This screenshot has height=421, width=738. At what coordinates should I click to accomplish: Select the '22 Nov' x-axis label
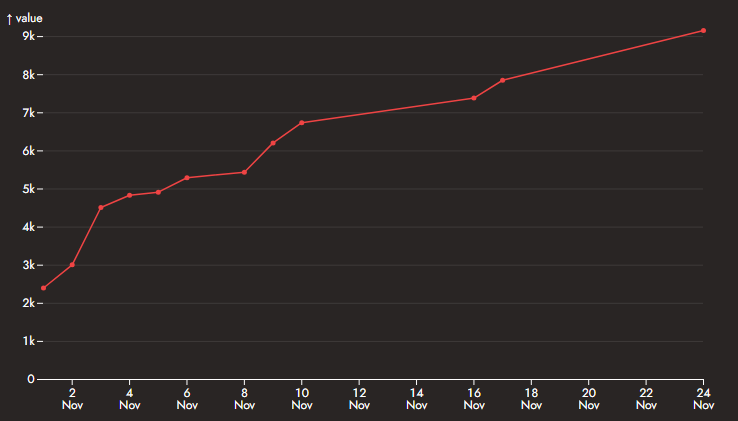click(646, 399)
